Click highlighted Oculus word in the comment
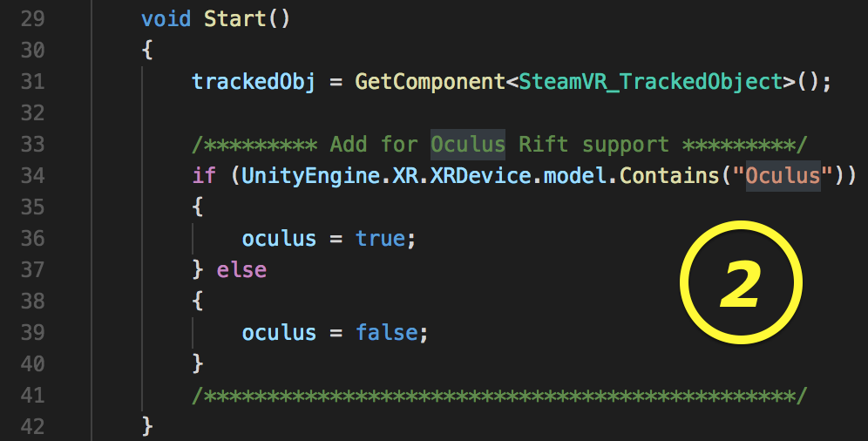 pos(468,144)
